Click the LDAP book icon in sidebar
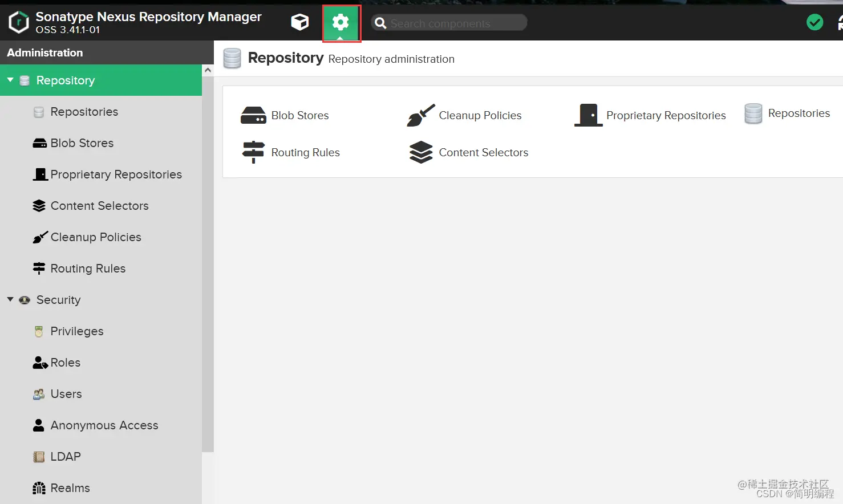This screenshot has width=843, height=504. tap(39, 457)
